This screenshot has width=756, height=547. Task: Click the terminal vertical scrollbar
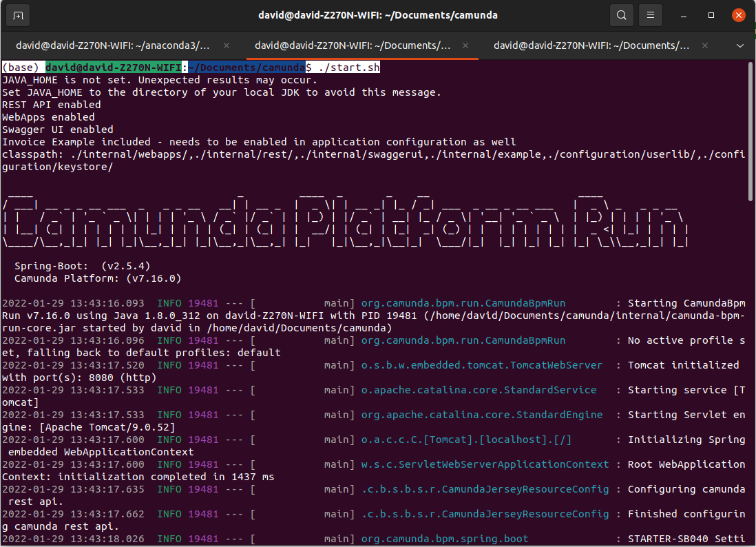(750, 131)
